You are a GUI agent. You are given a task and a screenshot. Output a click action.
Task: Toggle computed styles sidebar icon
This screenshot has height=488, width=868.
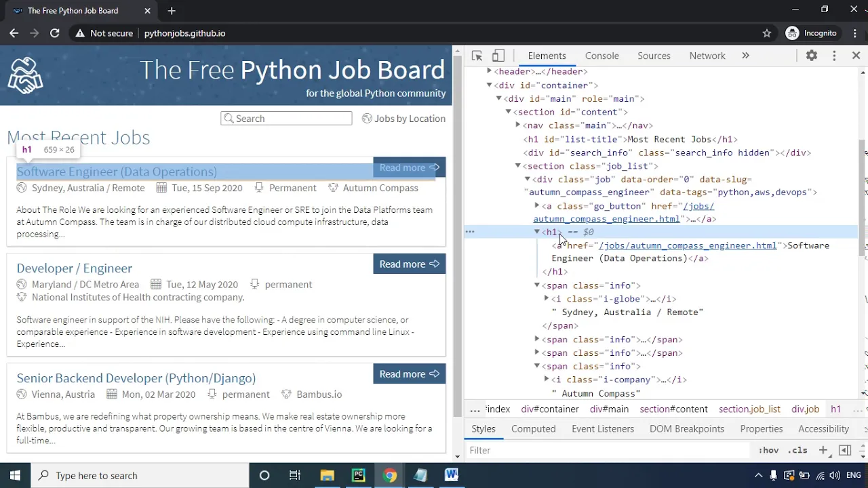845,450
